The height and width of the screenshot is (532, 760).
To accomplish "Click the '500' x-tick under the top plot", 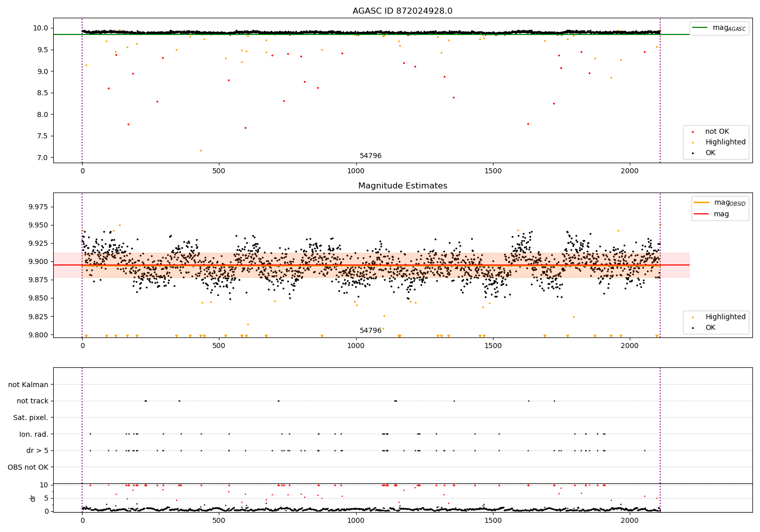I will 219,171.
